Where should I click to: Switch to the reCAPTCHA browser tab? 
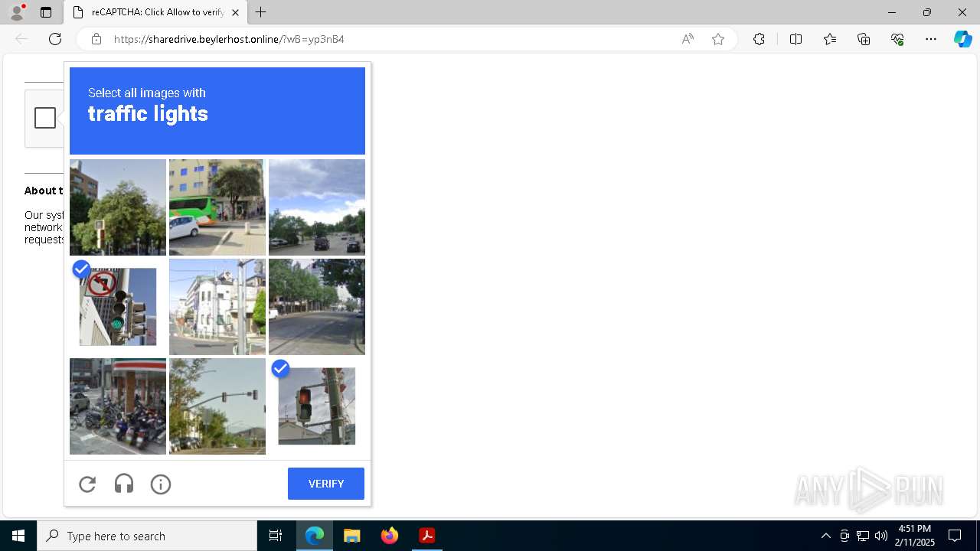pyautogui.click(x=156, y=12)
